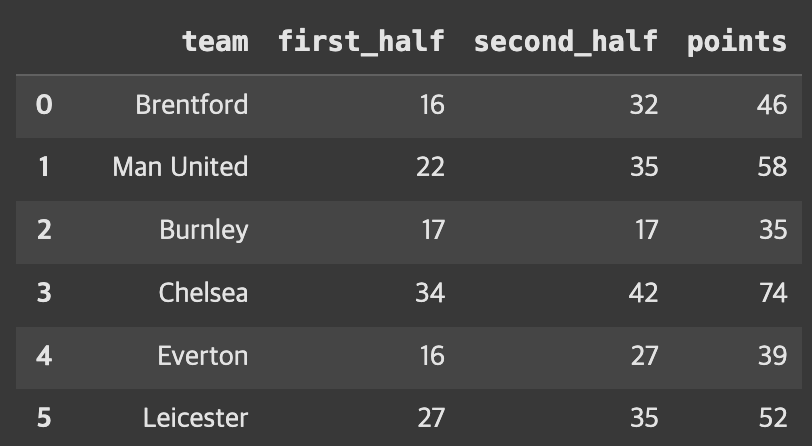Click the first_half column header
Image resolution: width=812 pixels, height=446 pixels.
tap(361, 41)
